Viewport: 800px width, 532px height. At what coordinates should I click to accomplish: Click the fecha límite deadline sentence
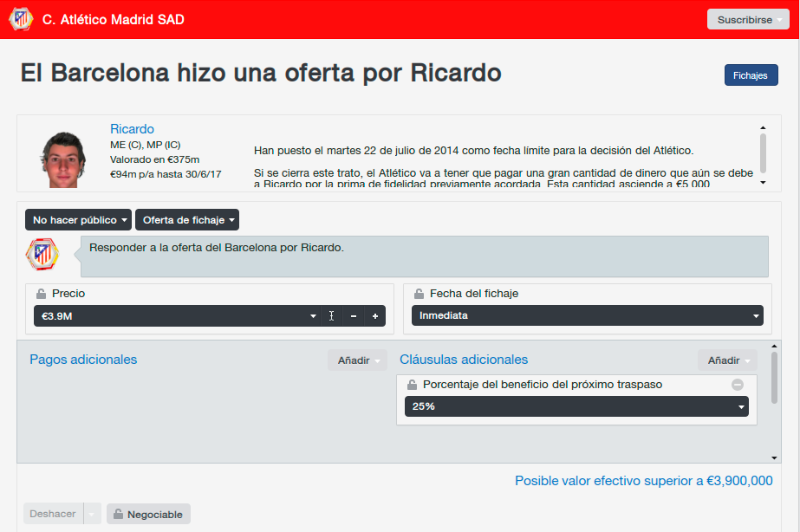[x=474, y=151]
